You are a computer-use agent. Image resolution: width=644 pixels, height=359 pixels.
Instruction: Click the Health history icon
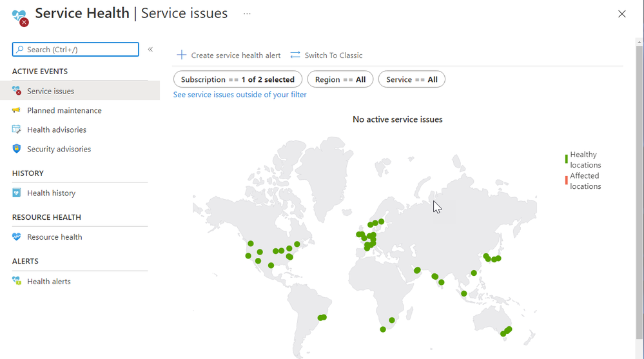tap(16, 193)
